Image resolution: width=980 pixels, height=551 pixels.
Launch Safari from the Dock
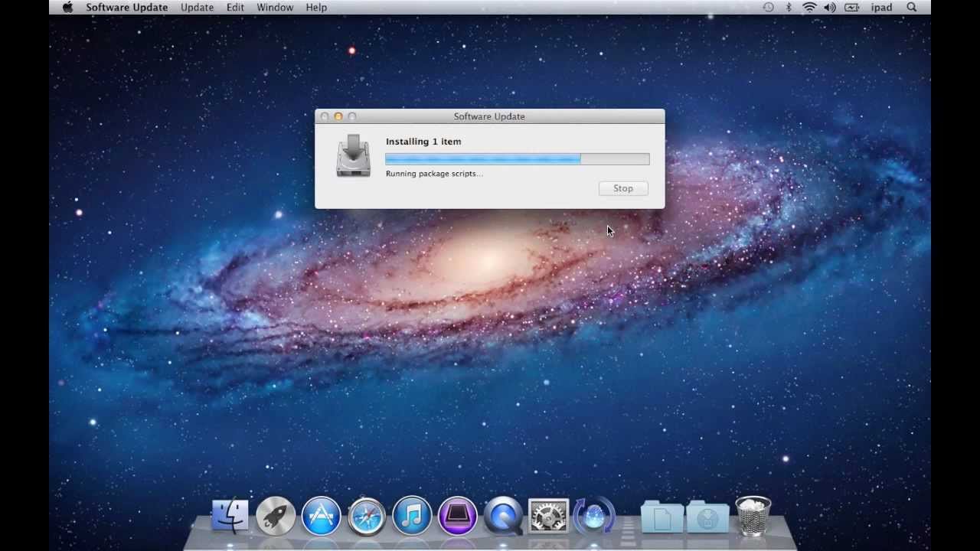pos(367,516)
